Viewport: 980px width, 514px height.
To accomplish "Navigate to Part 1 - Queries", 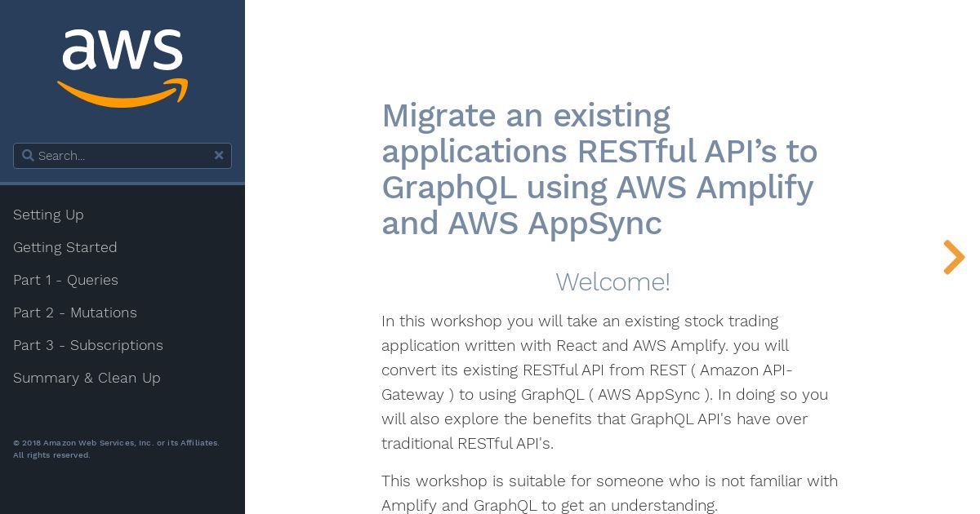I will (65, 280).
